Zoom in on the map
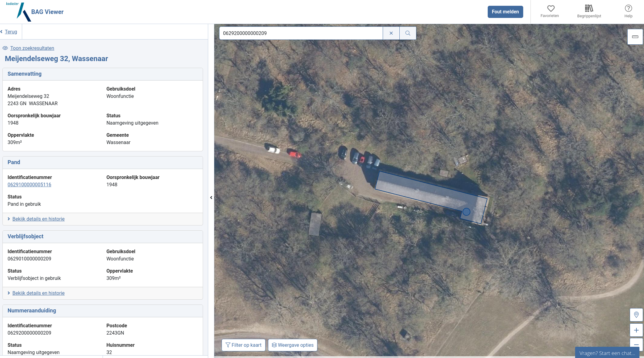Viewport: 644px width, 358px height. click(636, 330)
